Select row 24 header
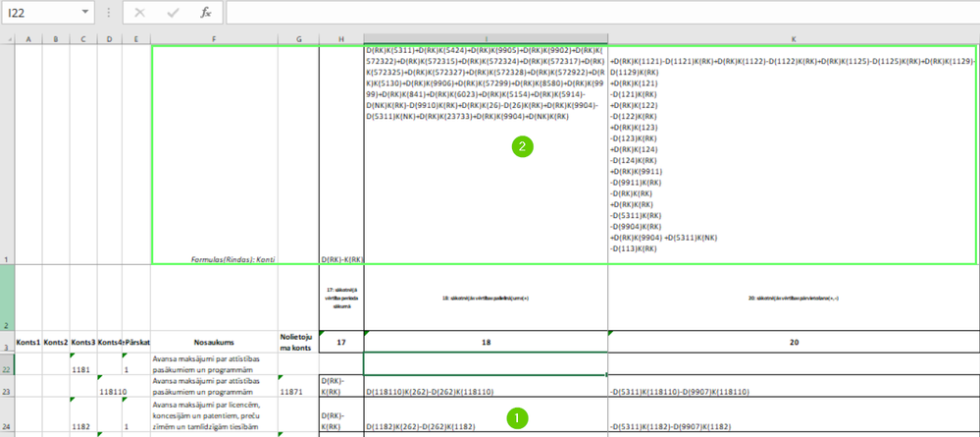This screenshot has width=980, height=437. (7, 414)
